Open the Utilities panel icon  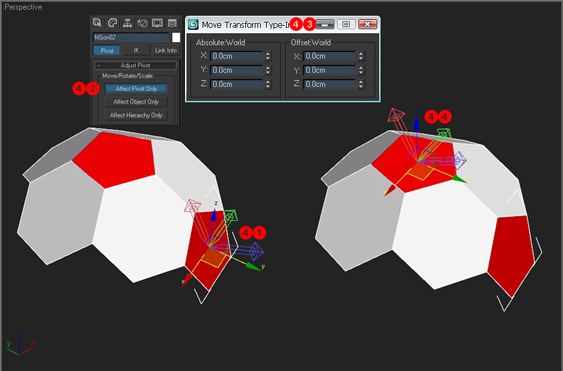[x=172, y=23]
